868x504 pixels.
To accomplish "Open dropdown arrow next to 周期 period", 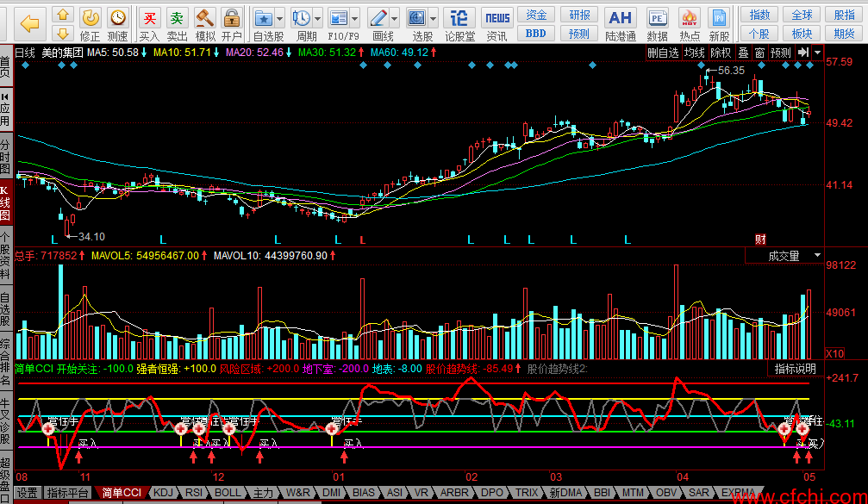I will (318, 18).
